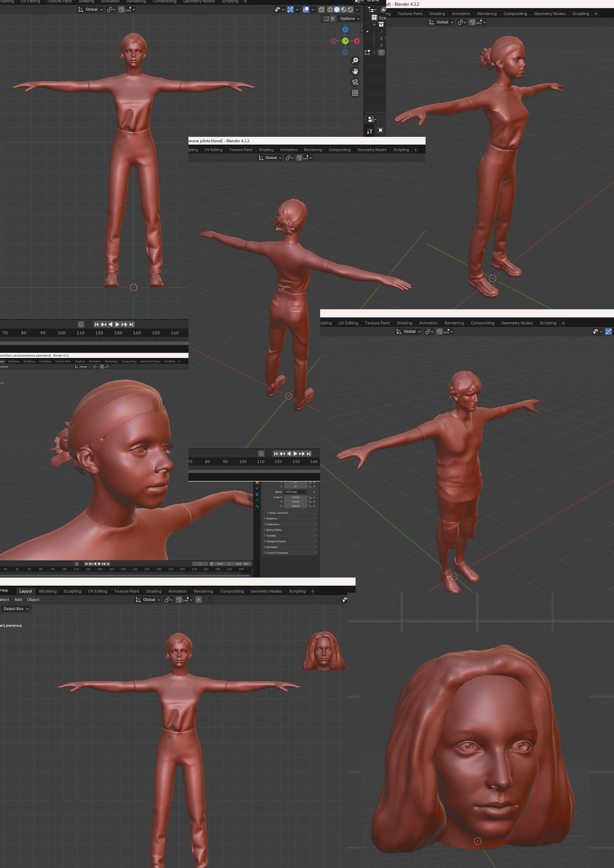Toggle proportional editing in bottom-left Layout window

tap(199, 600)
